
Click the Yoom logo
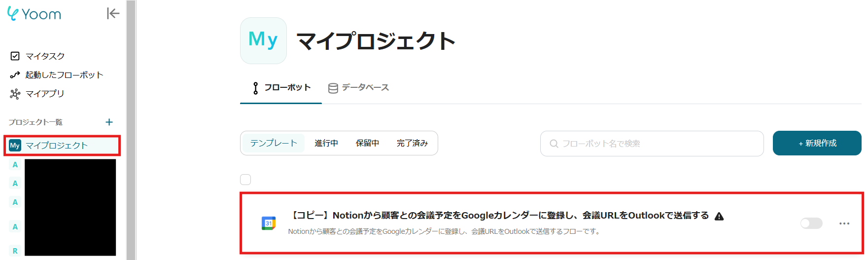point(34,14)
